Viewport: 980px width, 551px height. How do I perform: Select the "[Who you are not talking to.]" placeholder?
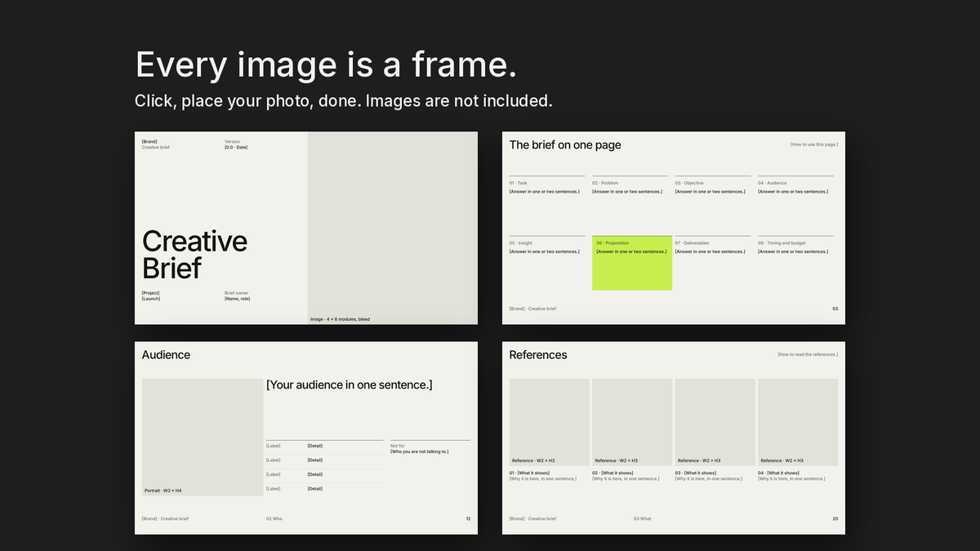click(x=420, y=451)
